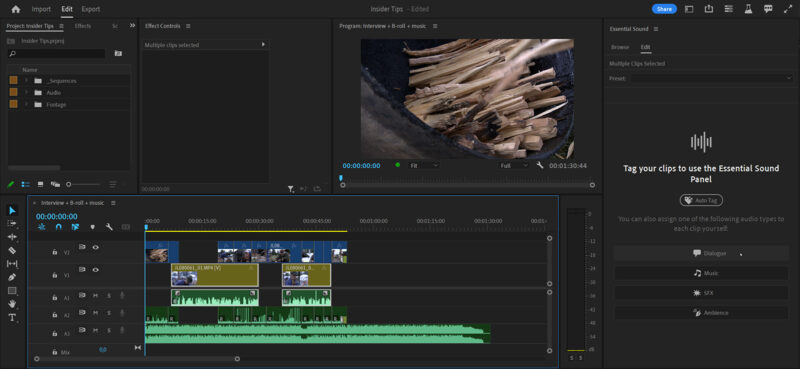This screenshot has height=369, width=800.
Task: Open the Essential Sound panel menu
Action: coord(656,29)
